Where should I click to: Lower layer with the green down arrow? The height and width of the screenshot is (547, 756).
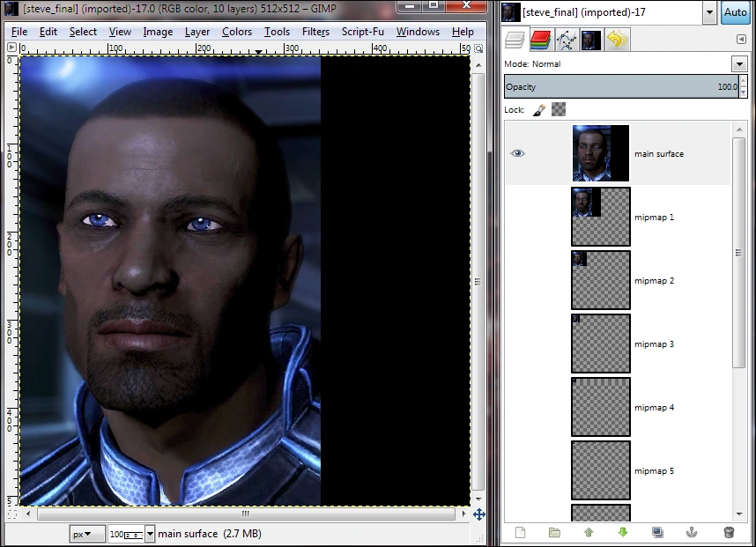(623, 532)
